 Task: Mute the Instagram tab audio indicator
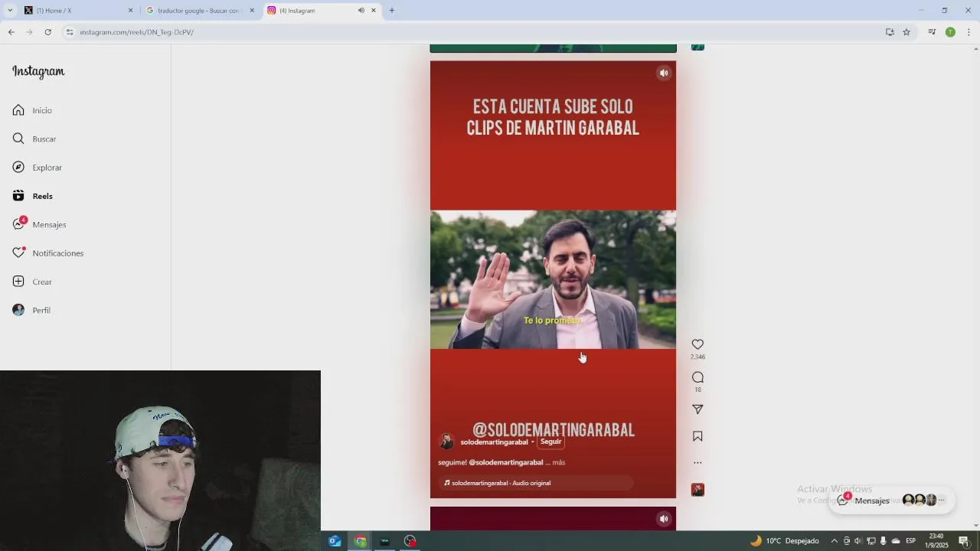(x=361, y=10)
